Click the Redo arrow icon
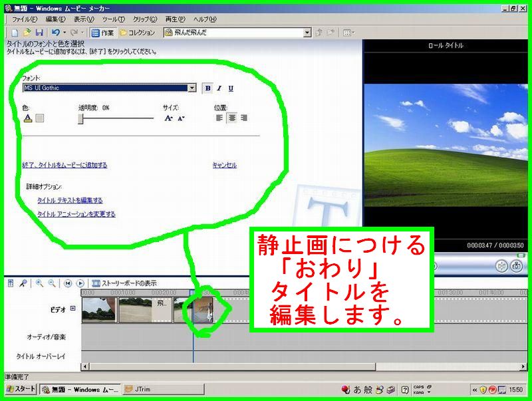532x401 pixels. point(74,33)
